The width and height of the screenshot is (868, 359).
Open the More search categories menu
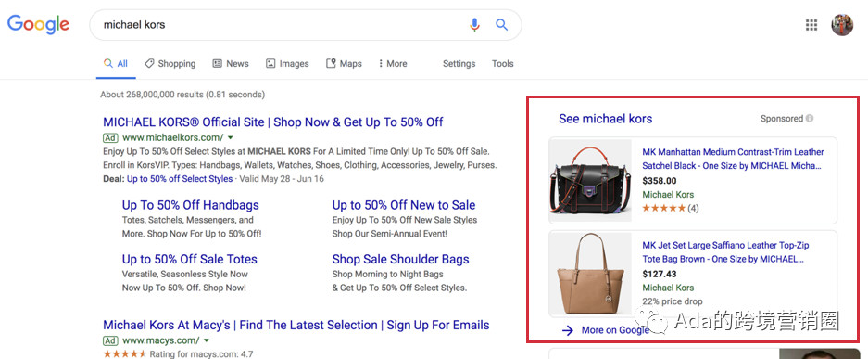point(393,64)
